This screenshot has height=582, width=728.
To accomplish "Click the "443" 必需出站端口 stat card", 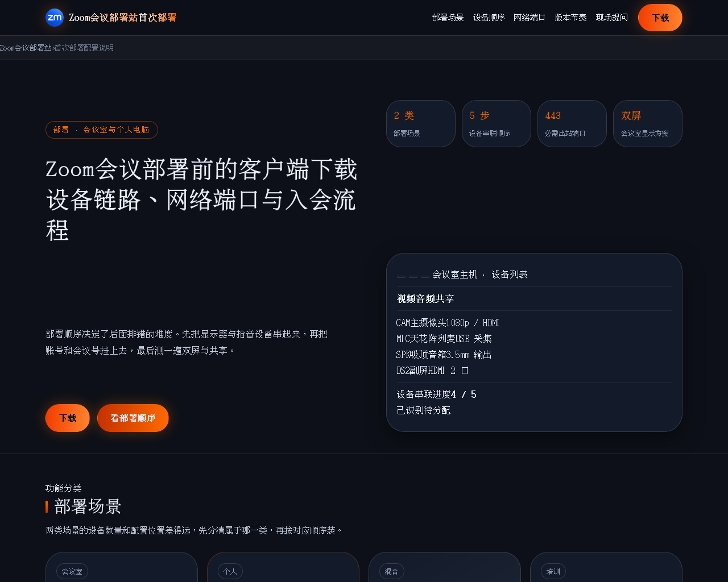I will (572, 124).
